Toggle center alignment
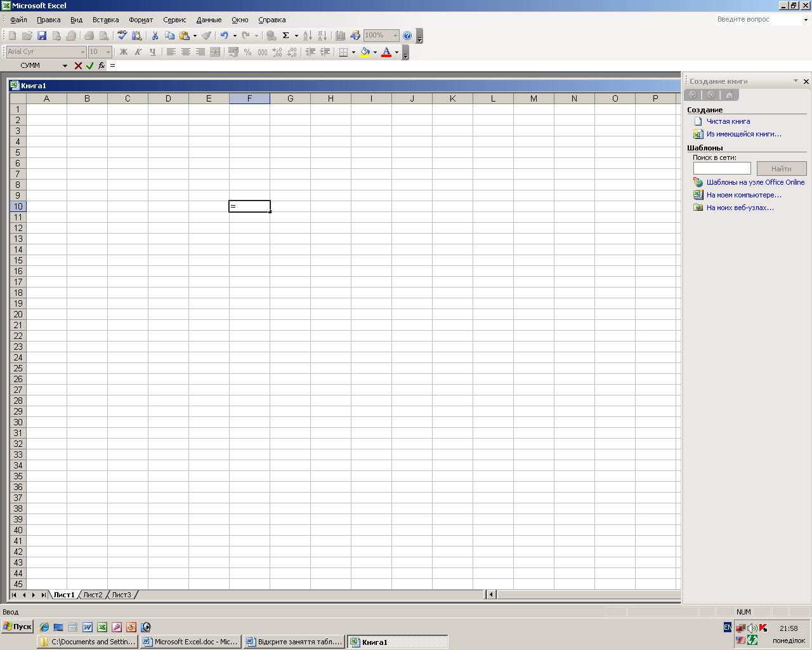 point(185,52)
